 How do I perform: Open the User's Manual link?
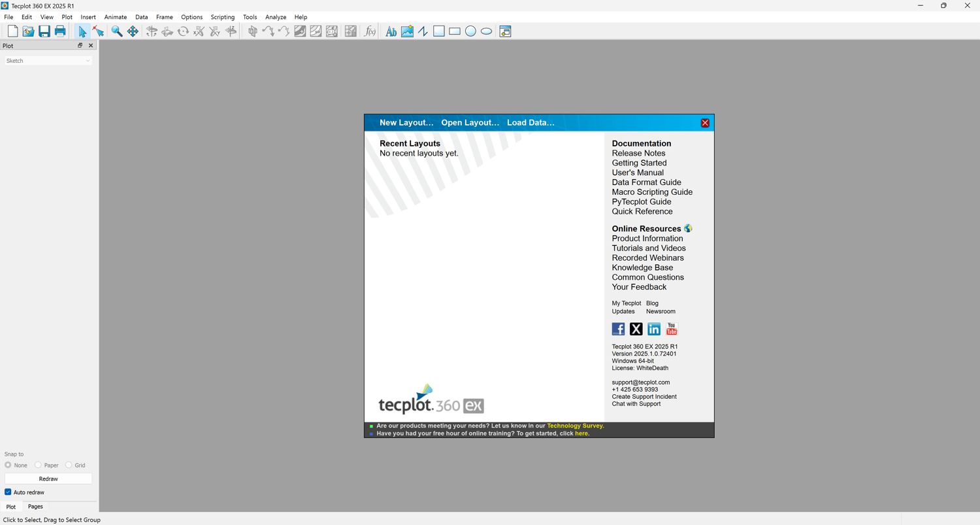(x=638, y=173)
